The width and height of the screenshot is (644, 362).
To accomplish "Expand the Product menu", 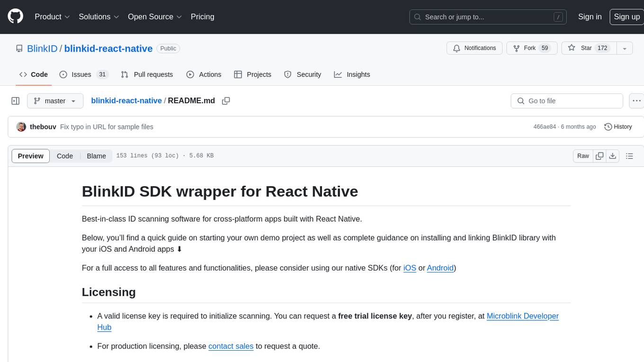I will coord(52,17).
